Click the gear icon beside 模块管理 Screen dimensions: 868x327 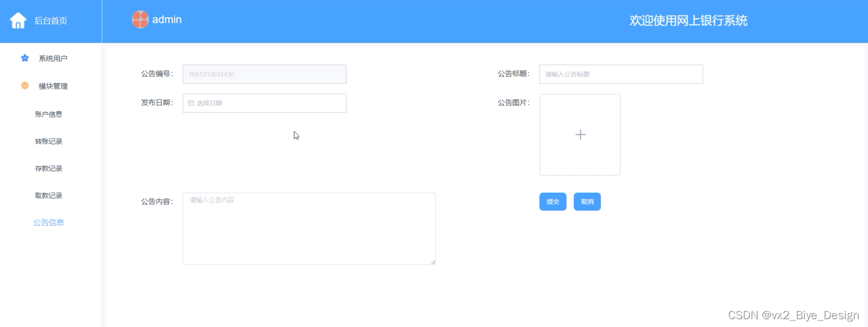click(x=25, y=86)
